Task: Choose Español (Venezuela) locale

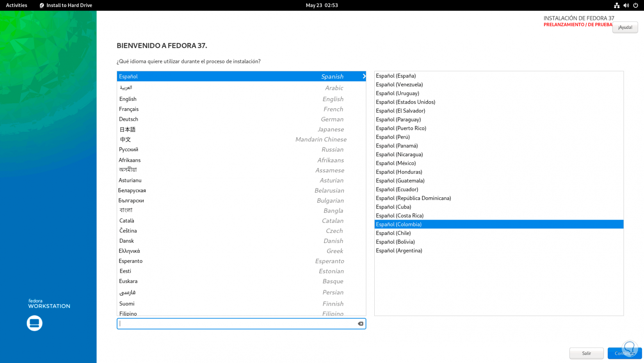Action: pos(499,84)
